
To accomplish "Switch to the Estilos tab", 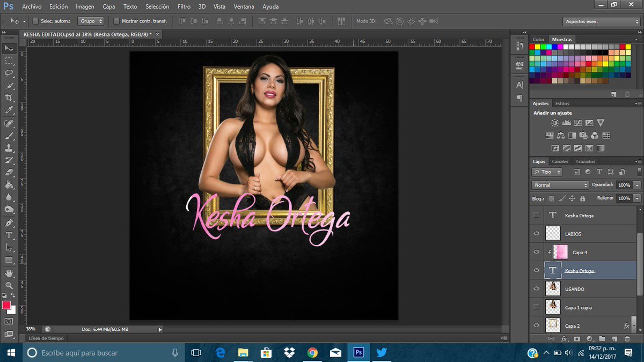I will pyautogui.click(x=562, y=104).
